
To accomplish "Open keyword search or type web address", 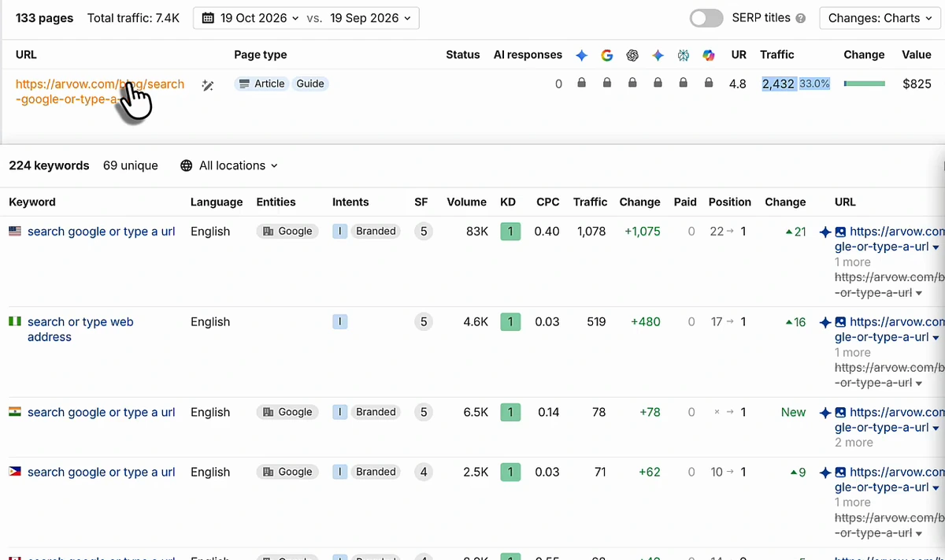I will 80,329.
